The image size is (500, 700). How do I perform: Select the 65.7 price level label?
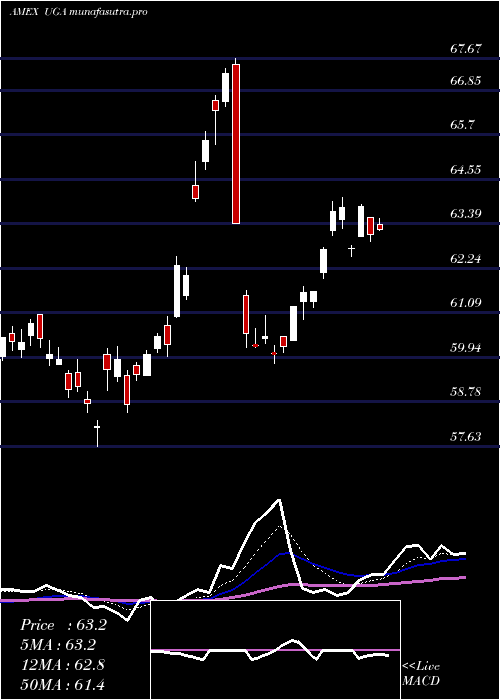(462, 125)
